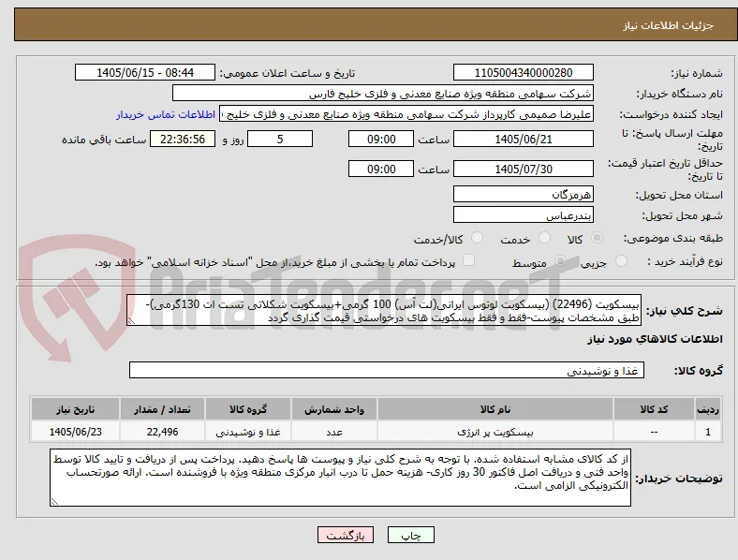Click the چاپ print button
Viewport: 738px width, 560px height.
(411, 535)
